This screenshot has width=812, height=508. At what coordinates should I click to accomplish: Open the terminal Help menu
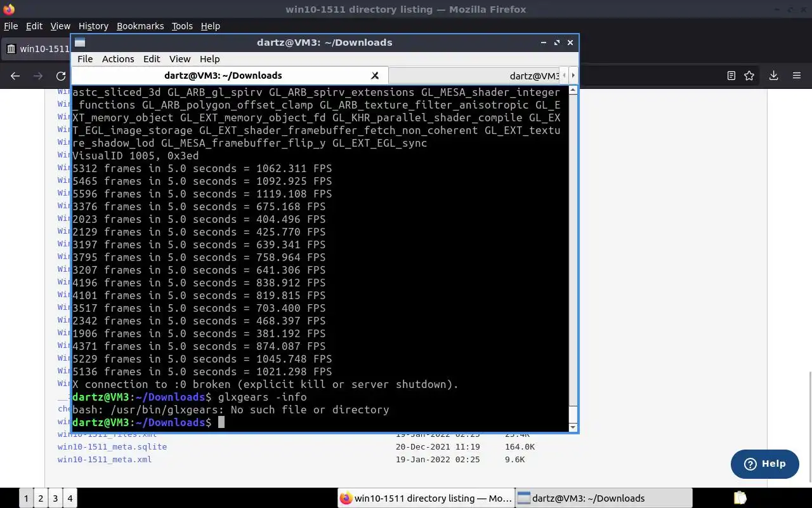pyautogui.click(x=209, y=58)
